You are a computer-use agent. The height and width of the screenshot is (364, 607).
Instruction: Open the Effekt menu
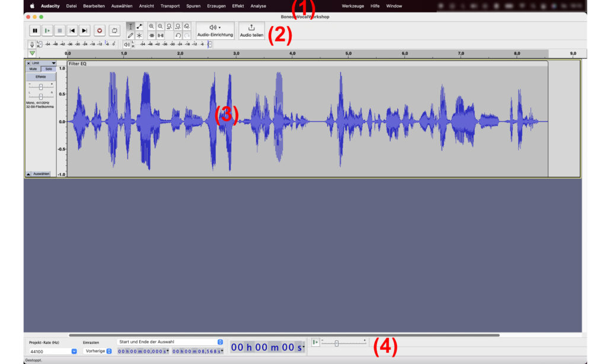[238, 6]
